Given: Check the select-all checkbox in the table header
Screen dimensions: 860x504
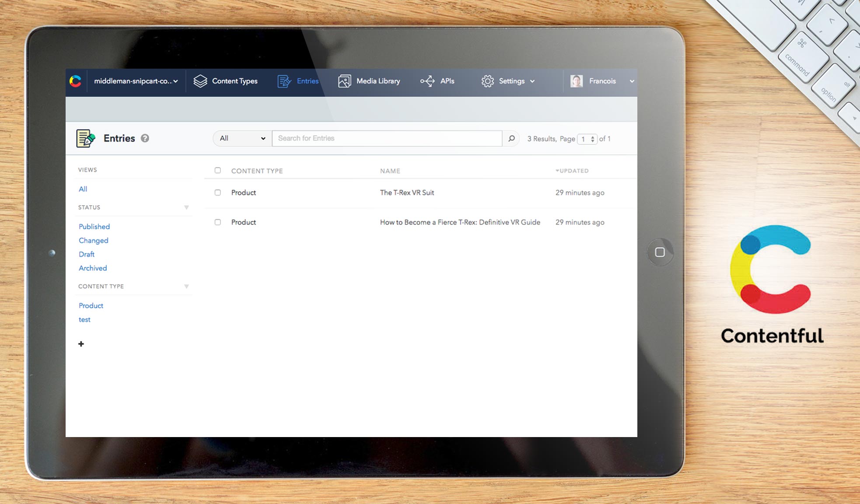Looking at the screenshot, I should point(217,170).
